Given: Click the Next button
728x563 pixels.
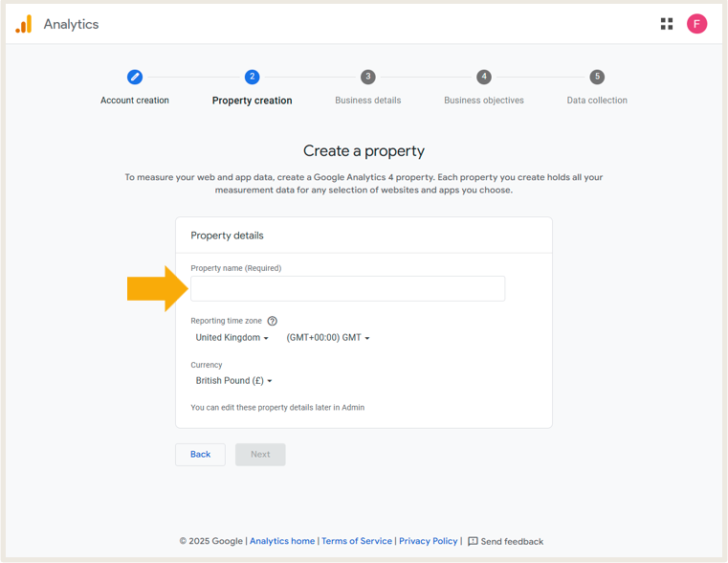Looking at the screenshot, I should tap(260, 454).
